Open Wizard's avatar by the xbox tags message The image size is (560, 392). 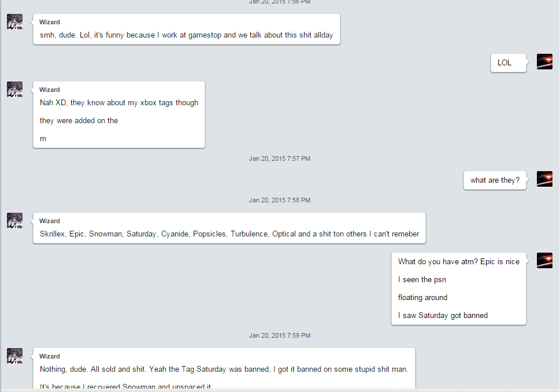pyautogui.click(x=14, y=90)
